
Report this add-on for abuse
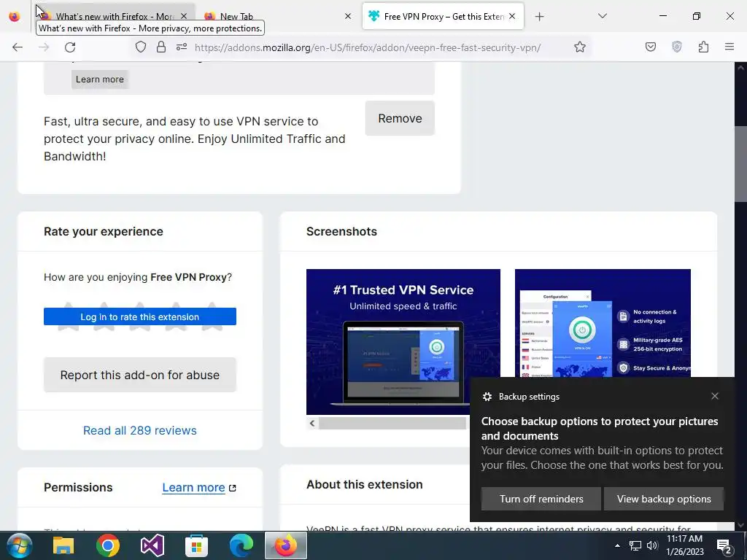[x=139, y=375]
